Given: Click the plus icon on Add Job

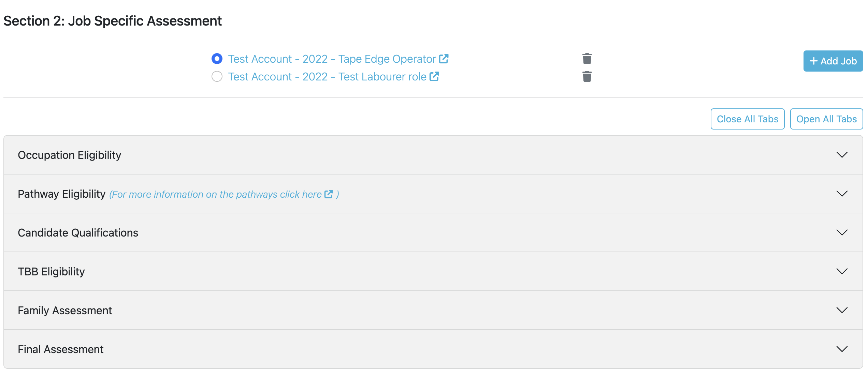Looking at the screenshot, I should point(814,61).
